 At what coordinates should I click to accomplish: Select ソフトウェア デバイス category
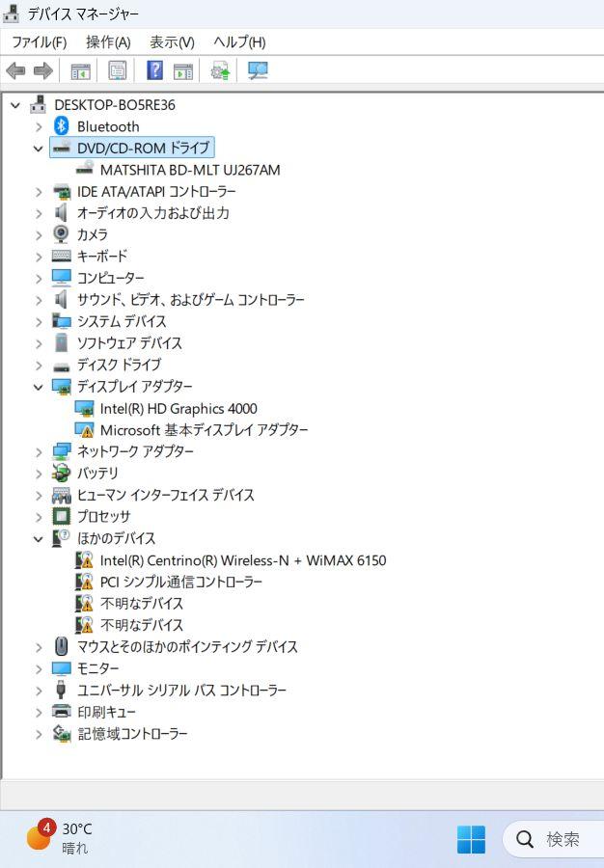129,342
